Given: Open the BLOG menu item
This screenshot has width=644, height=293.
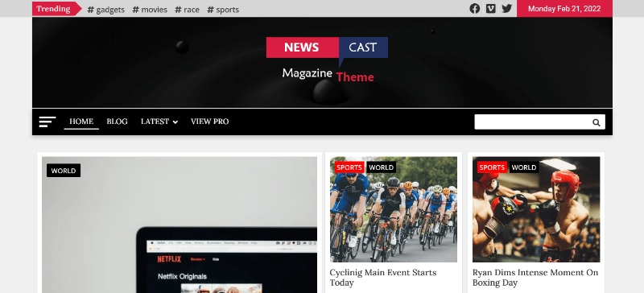Looking at the screenshot, I should click(x=117, y=122).
